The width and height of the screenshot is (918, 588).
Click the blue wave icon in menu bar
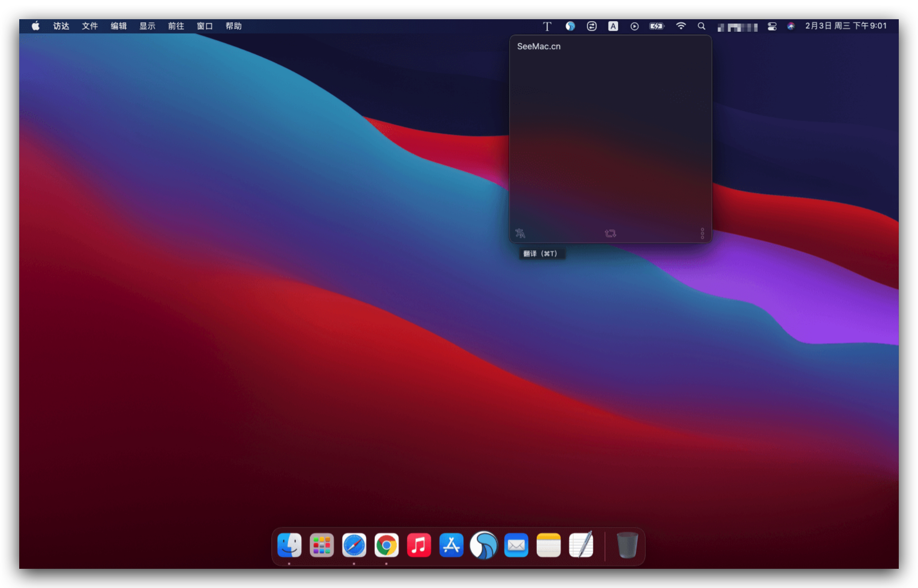(570, 26)
